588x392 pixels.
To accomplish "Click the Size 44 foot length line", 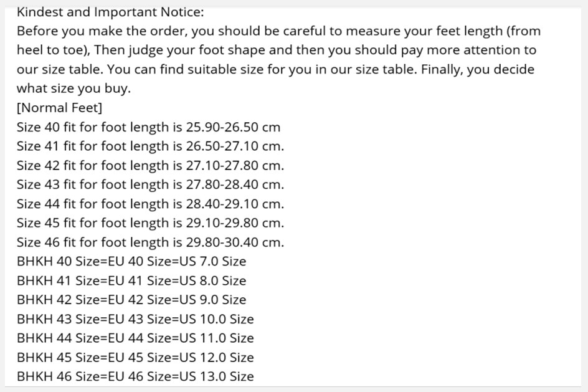I will 150,204.
